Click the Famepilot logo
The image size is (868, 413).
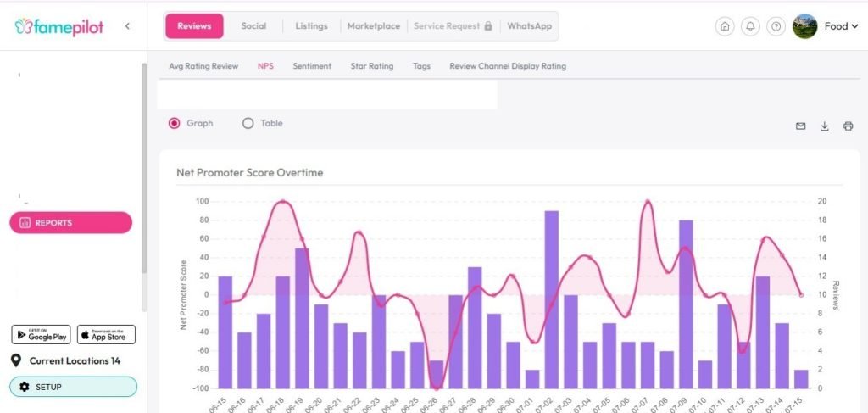click(59, 26)
